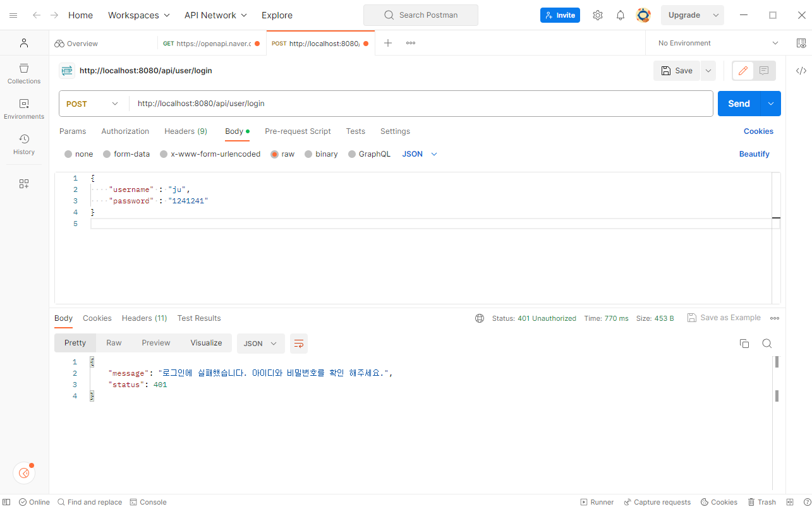Change the POST method dropdown
The width and height of the screenshot is (812, 509).
(93, 104)
